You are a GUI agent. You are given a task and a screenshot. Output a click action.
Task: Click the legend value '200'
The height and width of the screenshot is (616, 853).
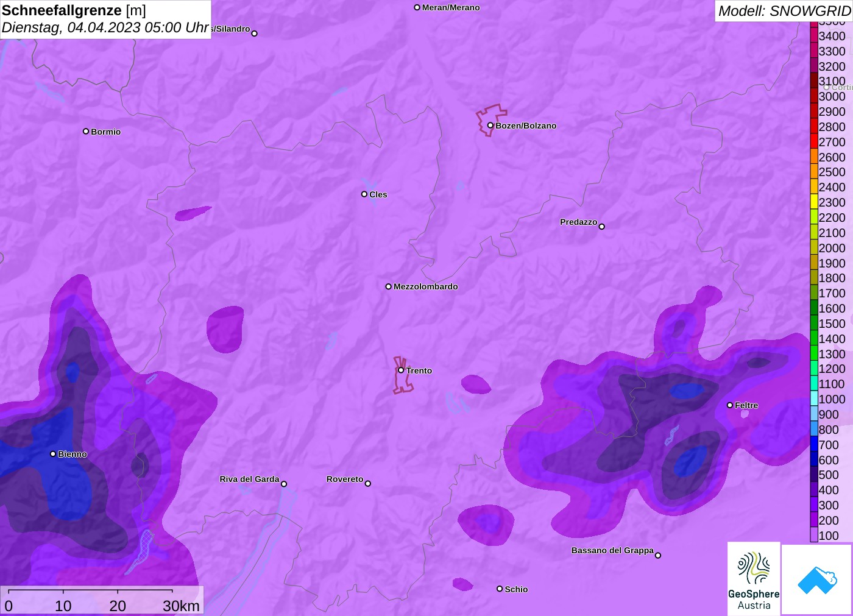[x=829, y=520]
